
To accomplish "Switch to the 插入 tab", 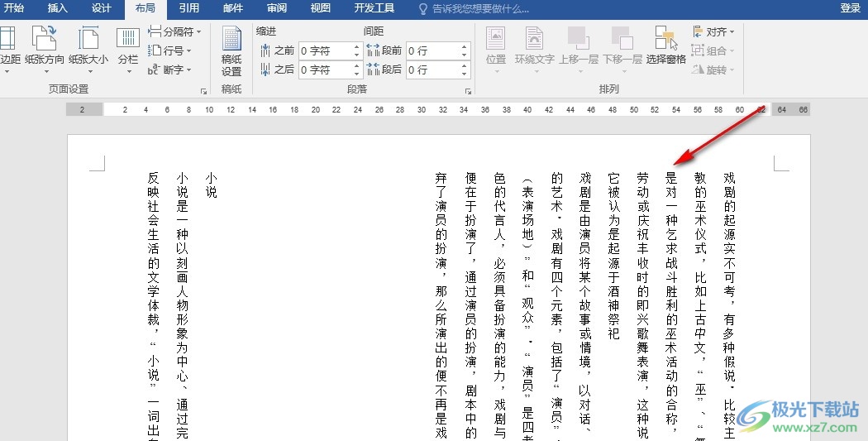I will [58, 8].
